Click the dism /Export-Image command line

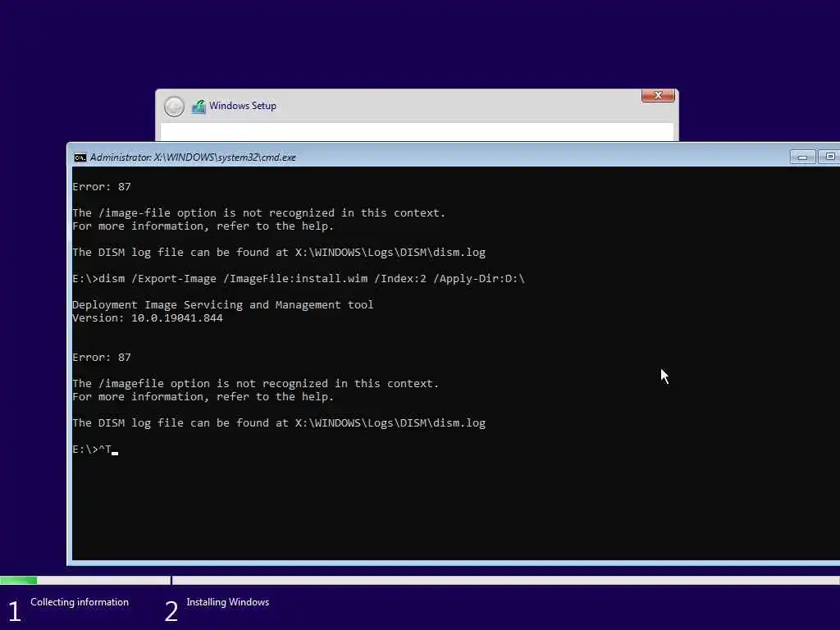coord(299,279)
